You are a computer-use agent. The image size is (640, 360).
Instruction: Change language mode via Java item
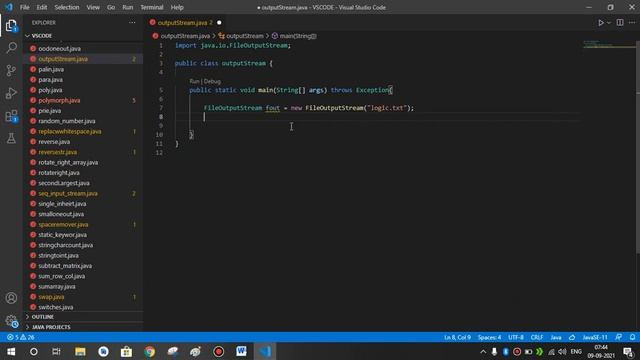(x=556, y=338)
